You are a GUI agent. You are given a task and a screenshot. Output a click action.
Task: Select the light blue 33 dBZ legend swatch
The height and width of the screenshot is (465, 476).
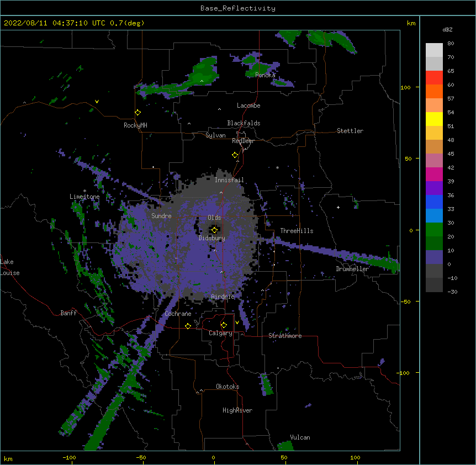click(434, 215)
